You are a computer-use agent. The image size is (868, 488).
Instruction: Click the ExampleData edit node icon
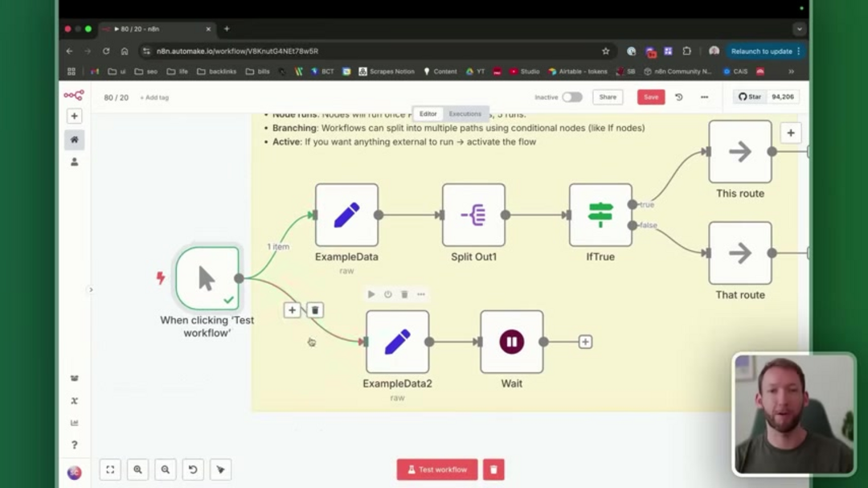pyautogui.click(x=346, y=215)
